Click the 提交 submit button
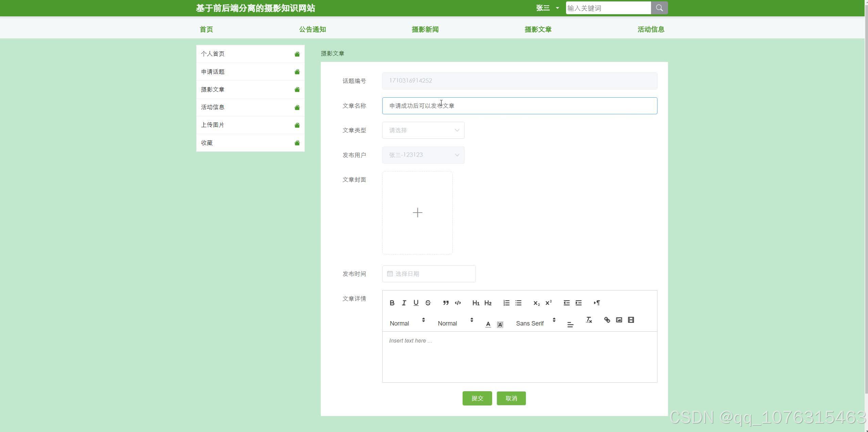 click(477, 398)
